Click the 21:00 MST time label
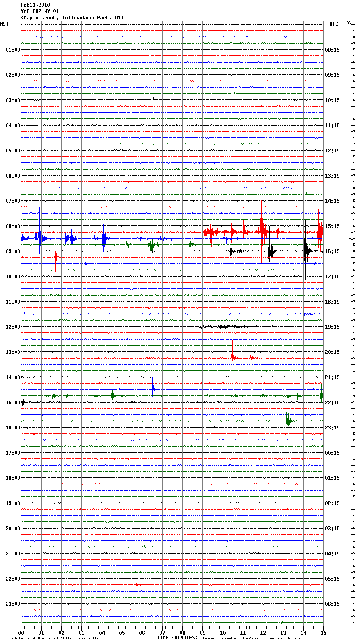Screen dimensions: 357x644 (x=13, y=554)
